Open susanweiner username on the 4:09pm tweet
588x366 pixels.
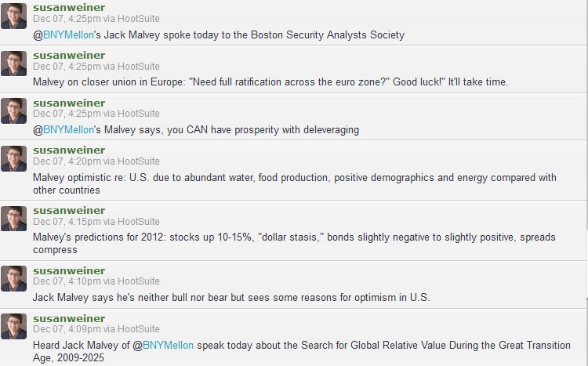[x=69, y=318]
